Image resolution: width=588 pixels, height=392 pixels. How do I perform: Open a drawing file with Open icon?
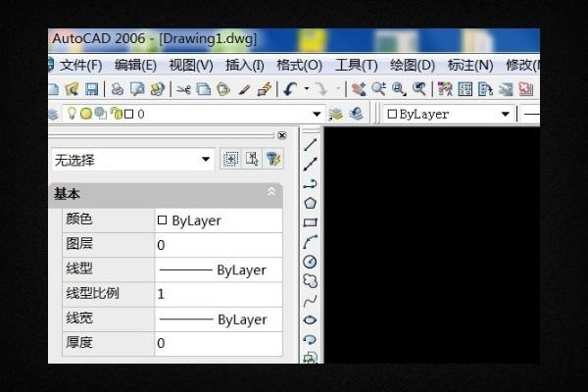point(72,89)
